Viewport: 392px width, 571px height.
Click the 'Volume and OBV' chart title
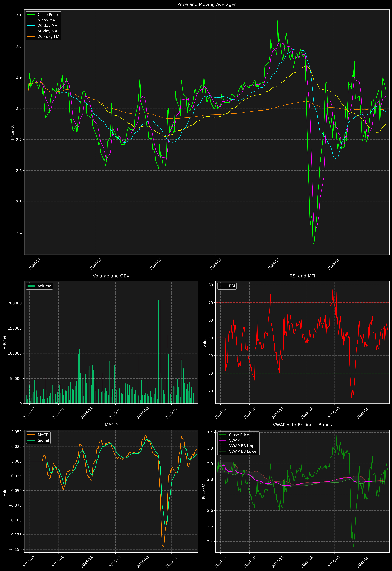(111, 276)
